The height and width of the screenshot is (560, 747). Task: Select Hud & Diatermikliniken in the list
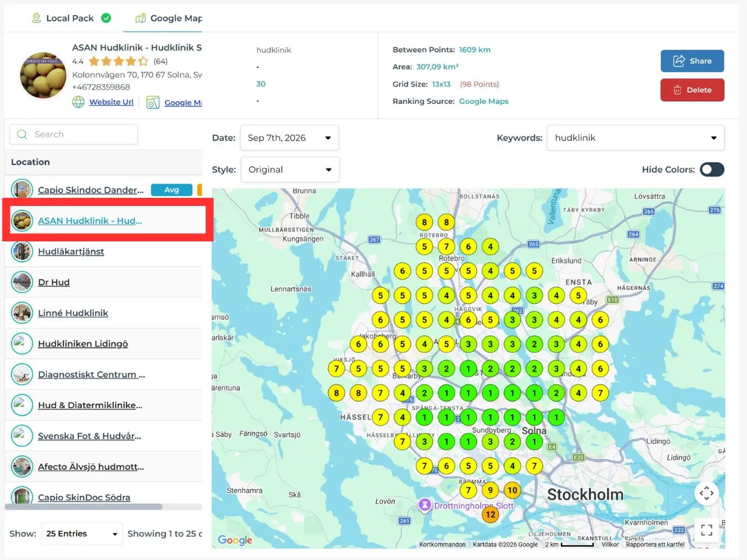click(x=90, y=405)
